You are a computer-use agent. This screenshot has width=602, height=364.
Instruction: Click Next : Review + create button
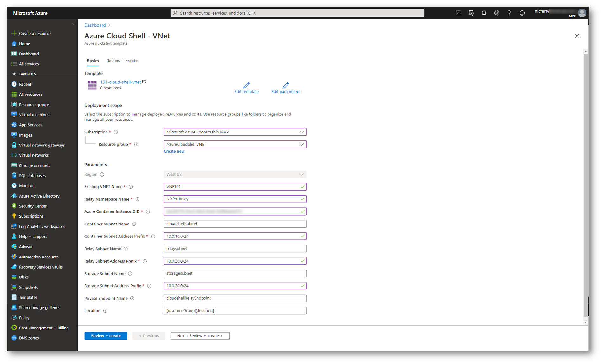coord(200,336)
